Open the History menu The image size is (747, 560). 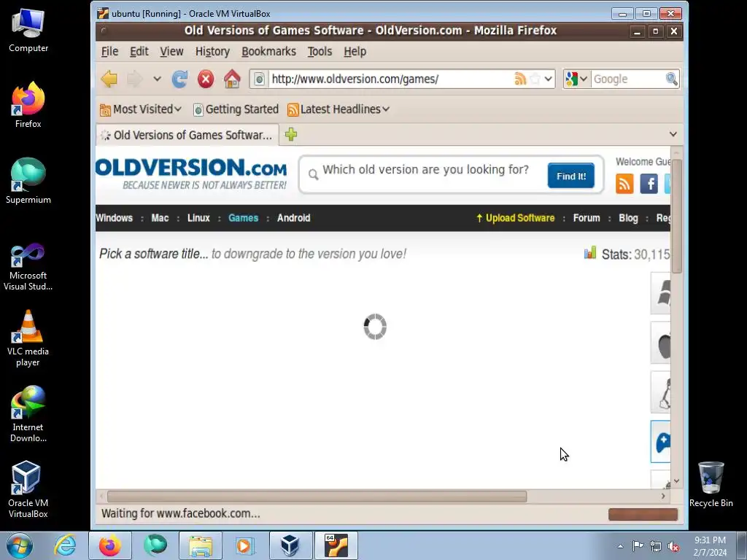pyautogui.click(x=212, y=52)
